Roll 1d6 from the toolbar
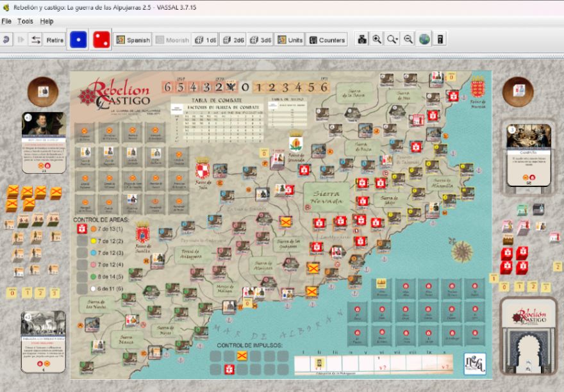Image resolution: width=564 pixels, height=392 pixels. tap(205, 40)
